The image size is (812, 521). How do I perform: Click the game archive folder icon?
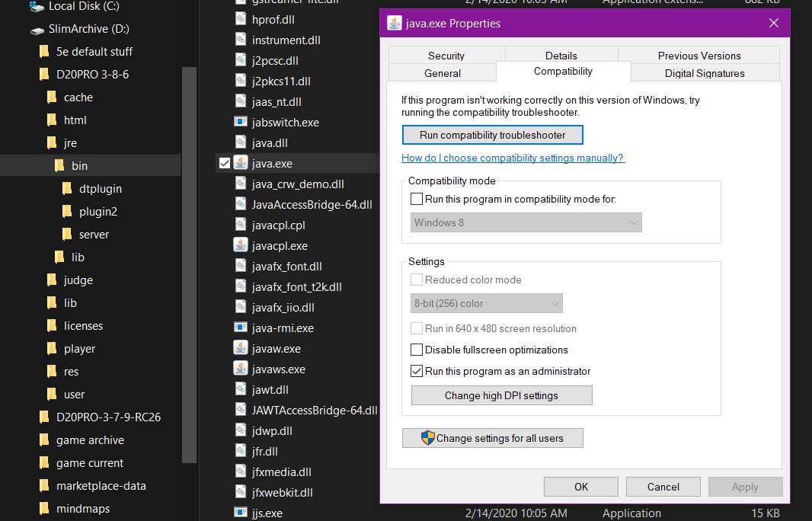44,439
